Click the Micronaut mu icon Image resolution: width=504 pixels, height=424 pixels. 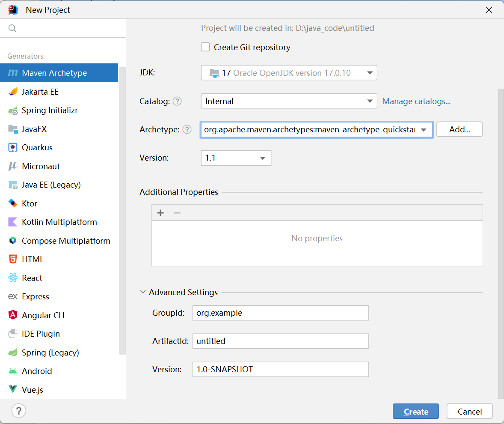(x=13, y=166)
